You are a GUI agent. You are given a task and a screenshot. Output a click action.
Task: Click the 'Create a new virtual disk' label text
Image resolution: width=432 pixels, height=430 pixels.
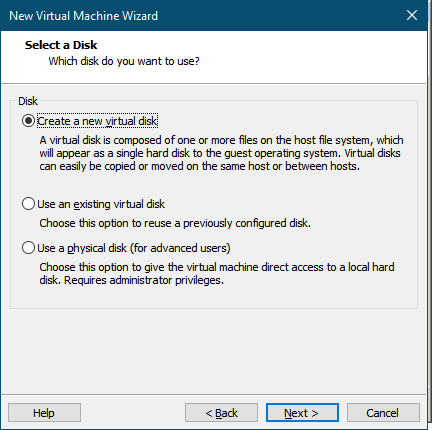[97, 121]
